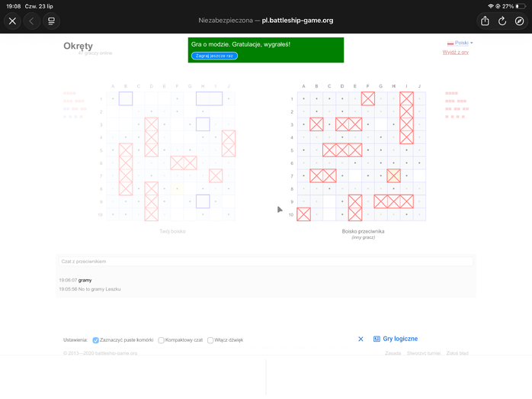The image size is (532, 399).
Task: Close the browser view with X
Action: (12, 21)
